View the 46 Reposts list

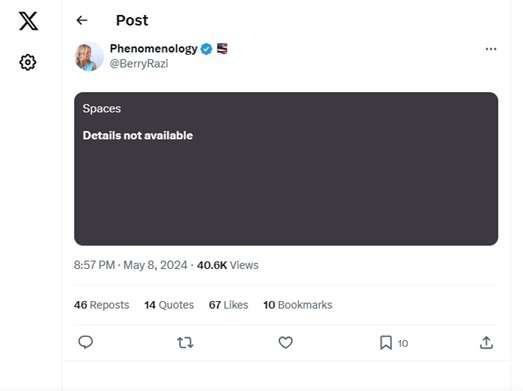101,305
